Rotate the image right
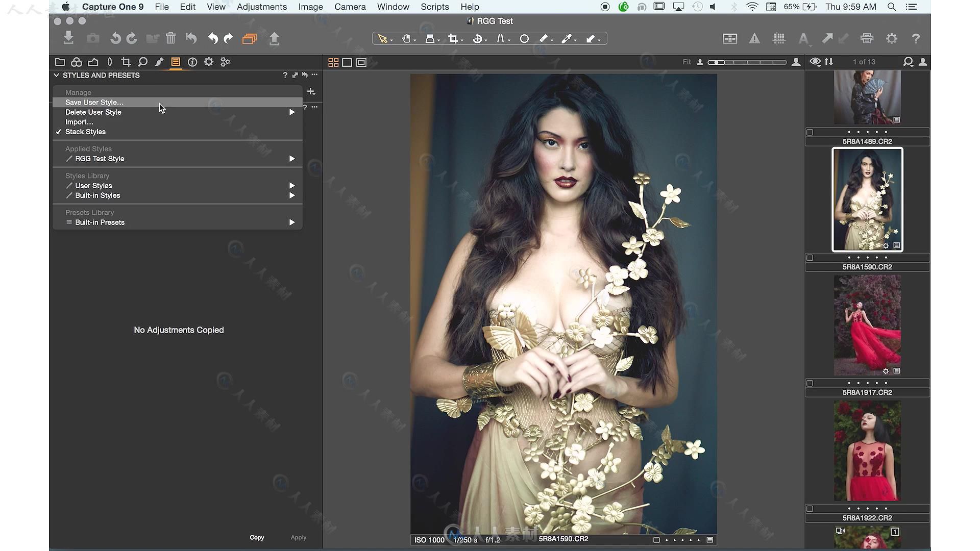980x551 pixels. pos(132,38)
